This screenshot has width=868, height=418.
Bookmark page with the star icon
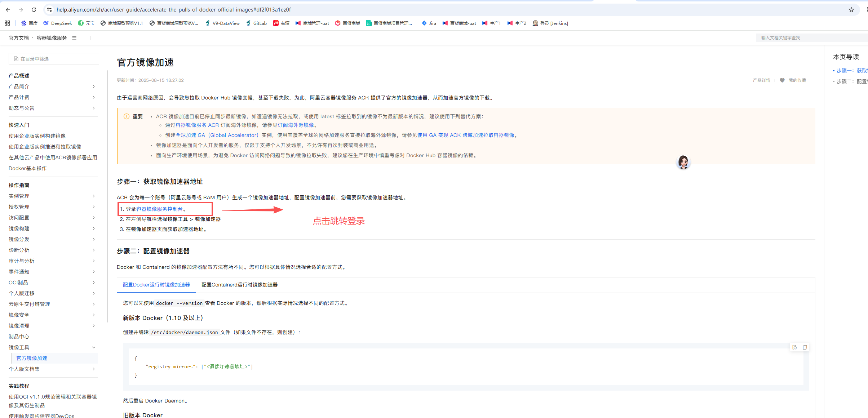point(851,10)
